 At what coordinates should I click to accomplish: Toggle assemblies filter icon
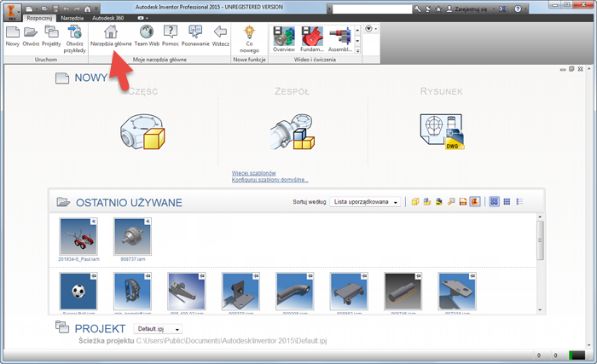pyautogui.click(x=427, y=202)
